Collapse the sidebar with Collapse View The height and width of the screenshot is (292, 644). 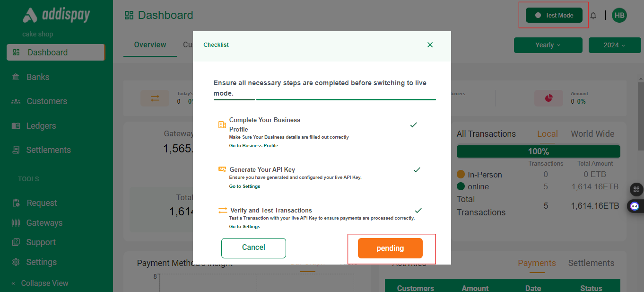click(x=40, y=283)
